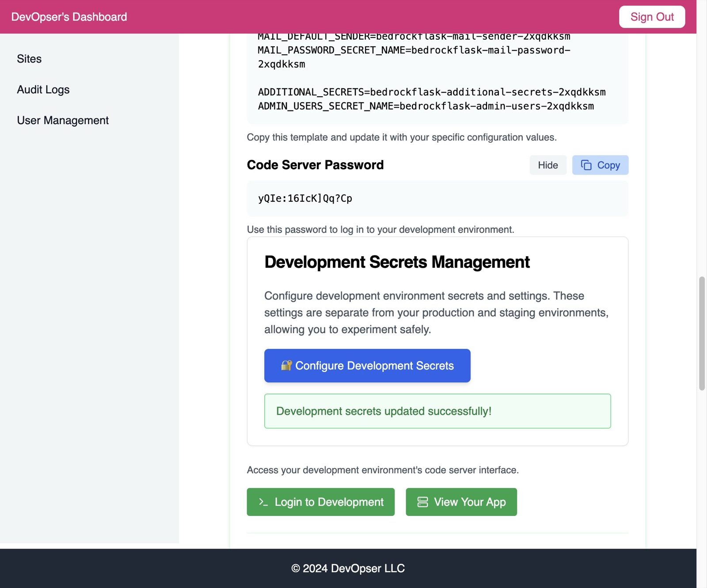Click the terminal prompt icon
This screenshot has width=707, height=588.
(x=263, y=502)
